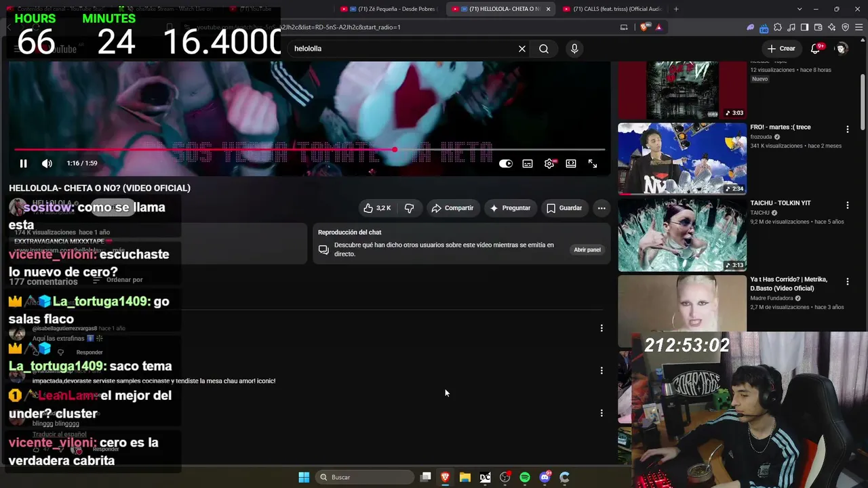The height and width of the screenshot is (488, 868).
Task: Click Abrir panel for chat replay
Action: (x=587, y=249)
